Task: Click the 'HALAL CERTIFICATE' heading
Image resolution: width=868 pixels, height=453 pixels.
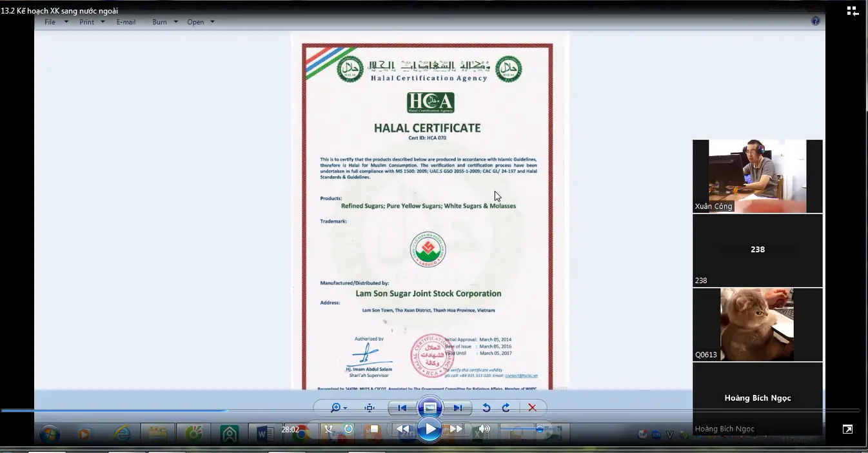Action: coord(427,128)
